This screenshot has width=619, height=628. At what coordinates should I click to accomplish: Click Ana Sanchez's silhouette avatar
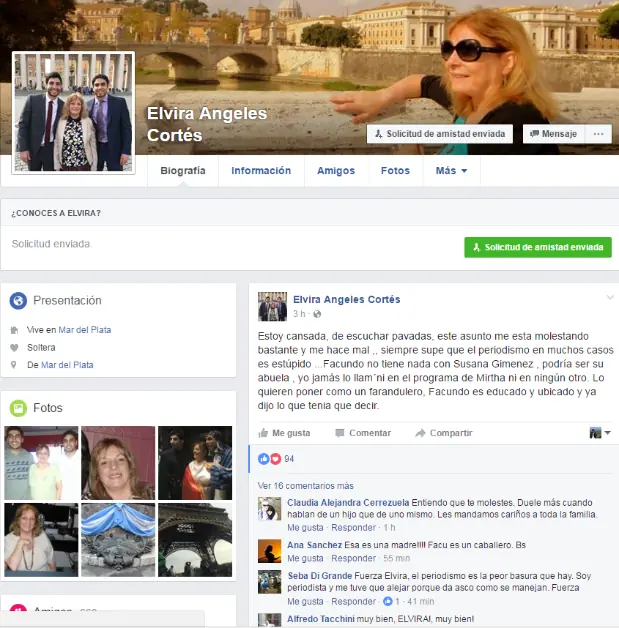click(269, 551)
